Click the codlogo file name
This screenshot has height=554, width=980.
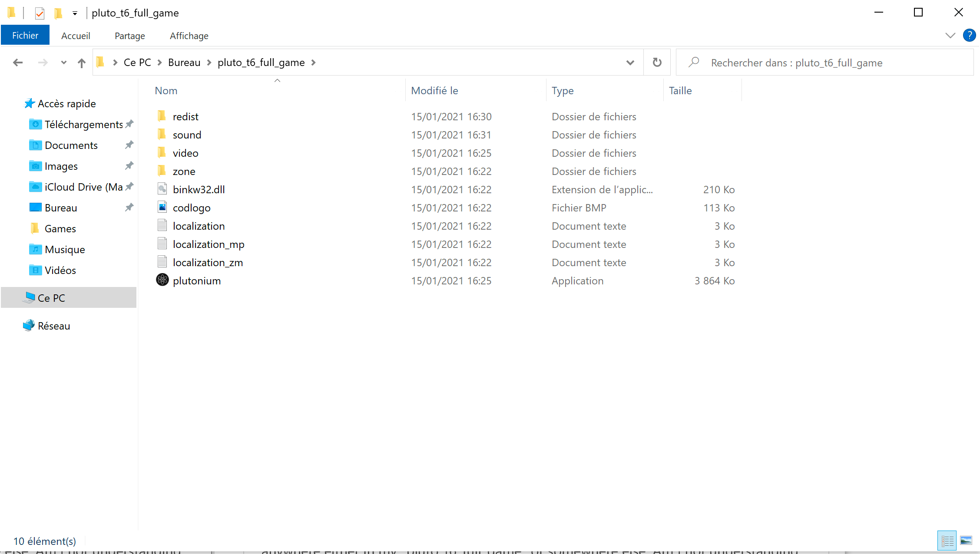[192, 208]
